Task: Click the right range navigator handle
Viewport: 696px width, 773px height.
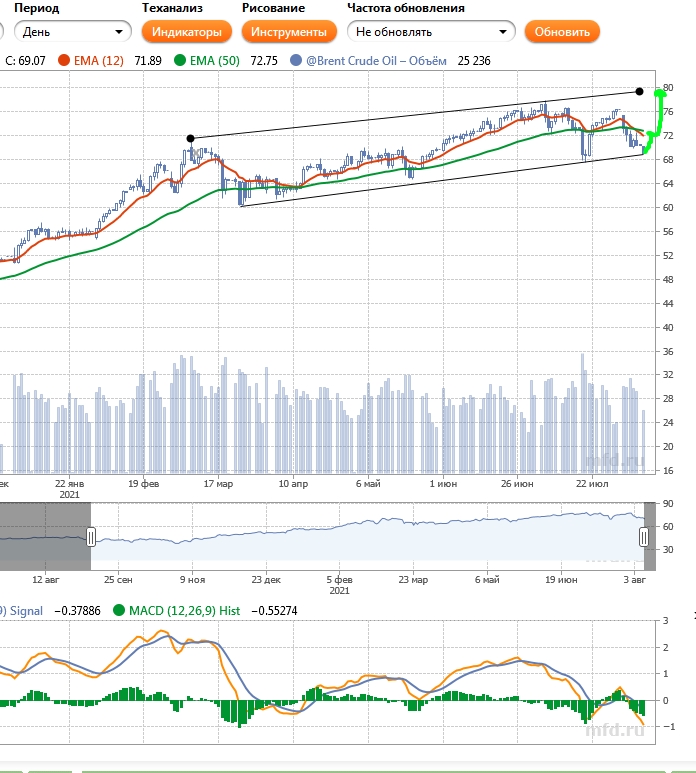Action: click(x=646, y=537)
